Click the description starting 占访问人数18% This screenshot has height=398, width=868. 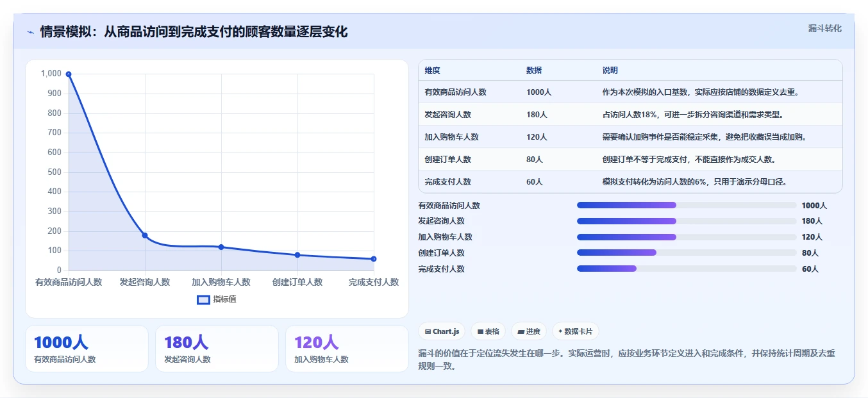point(693,115)
